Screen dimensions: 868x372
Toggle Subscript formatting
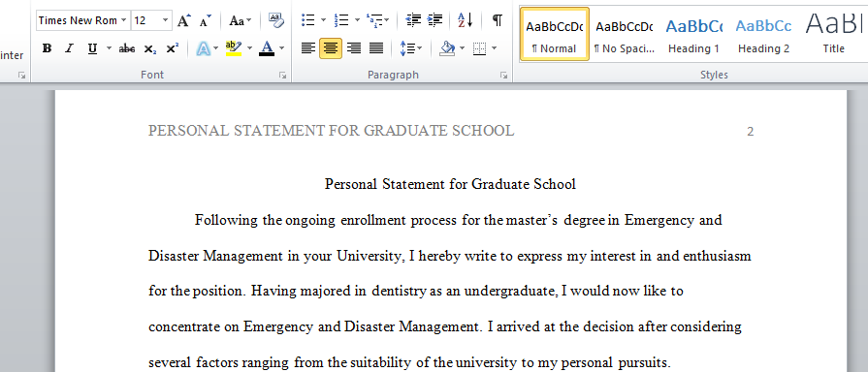[x=149, y=48]
